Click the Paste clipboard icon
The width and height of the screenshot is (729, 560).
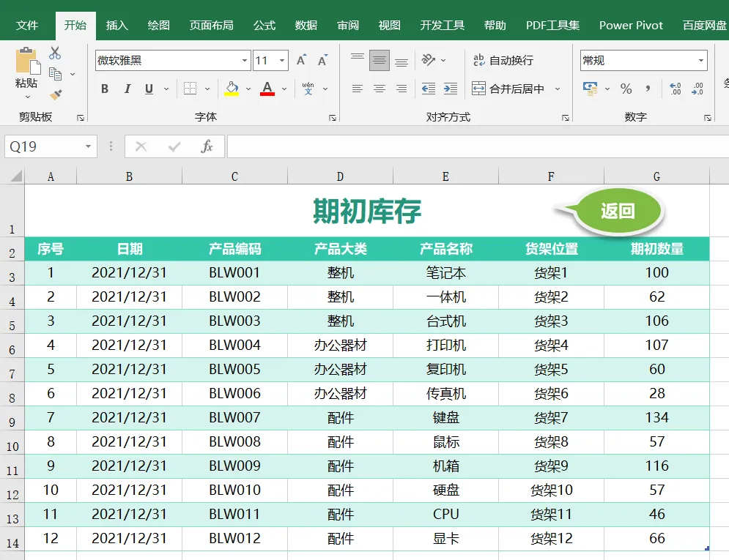[x=27, y=61]
